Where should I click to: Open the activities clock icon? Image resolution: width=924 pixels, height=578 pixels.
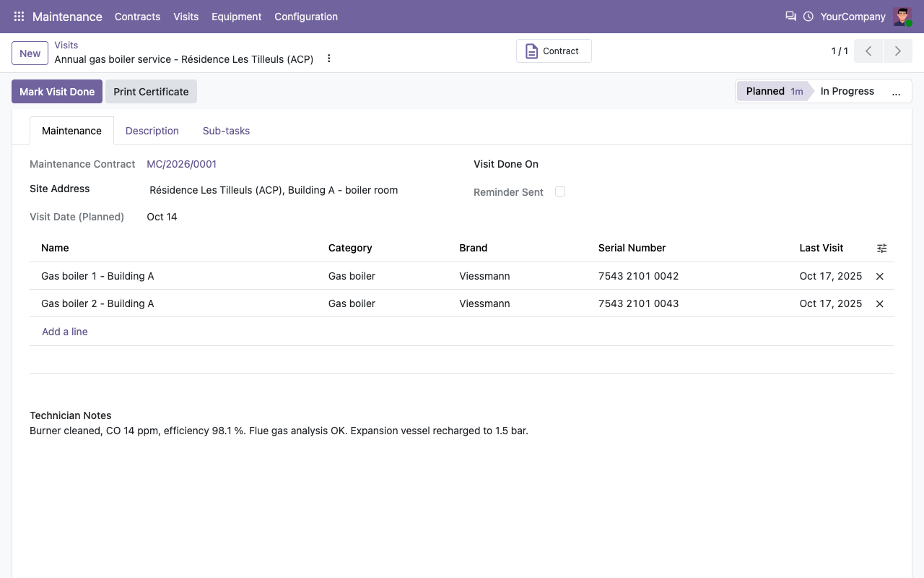pos(808,17)
